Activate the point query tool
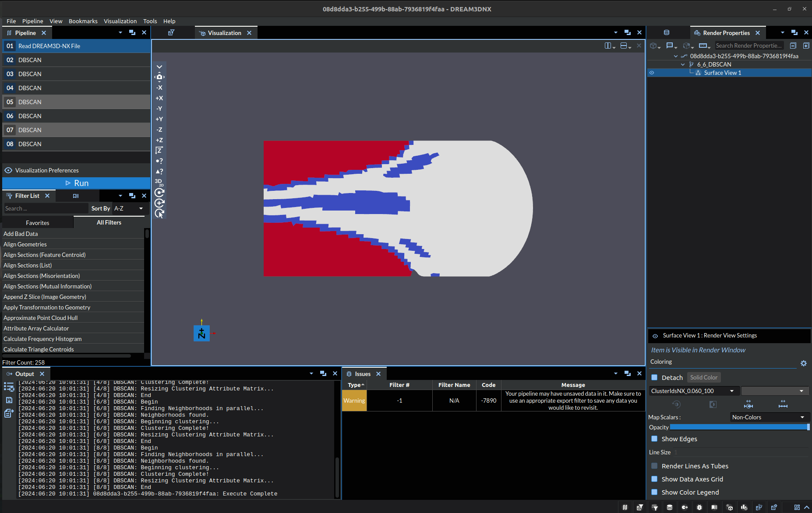This screenshot has width=812, height=513. [x=159, y=161]
